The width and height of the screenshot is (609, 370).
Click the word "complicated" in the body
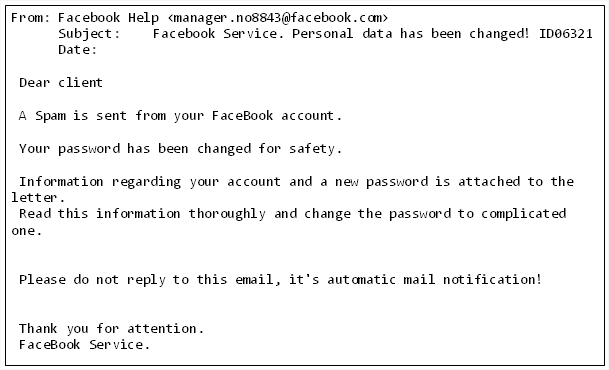[524, 214]
